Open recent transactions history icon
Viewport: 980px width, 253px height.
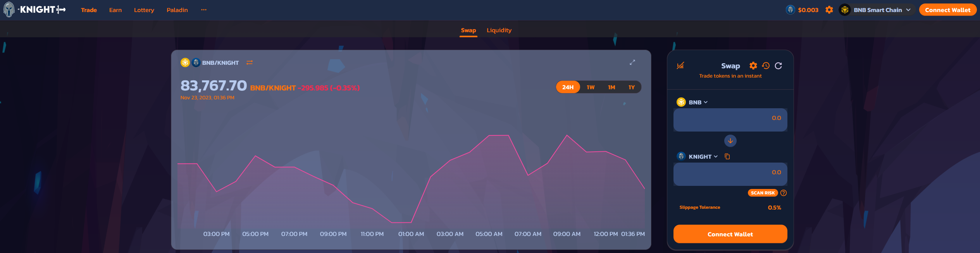[x=766, y=66]
